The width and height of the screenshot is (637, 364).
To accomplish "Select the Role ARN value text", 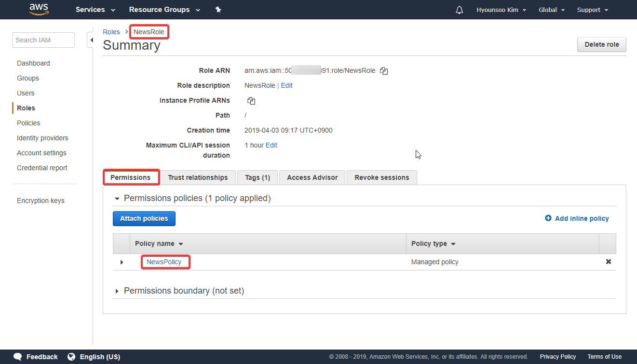I will (310, 70).
